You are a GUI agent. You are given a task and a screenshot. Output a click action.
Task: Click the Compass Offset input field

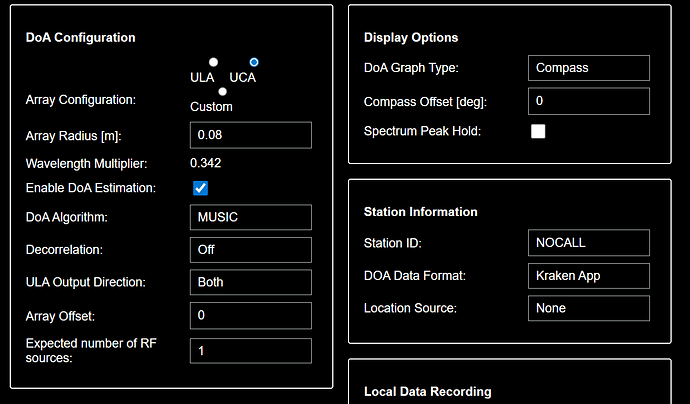[588, 101]
